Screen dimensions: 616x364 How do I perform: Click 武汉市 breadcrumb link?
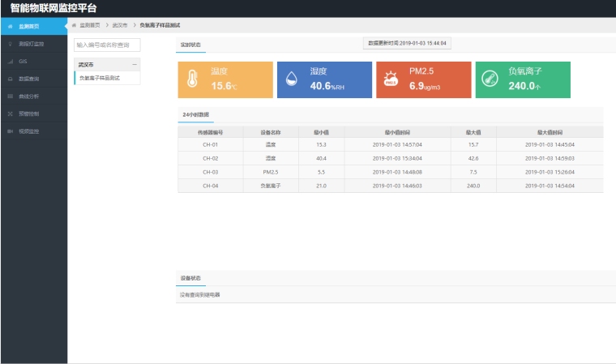tap(120, 27)
